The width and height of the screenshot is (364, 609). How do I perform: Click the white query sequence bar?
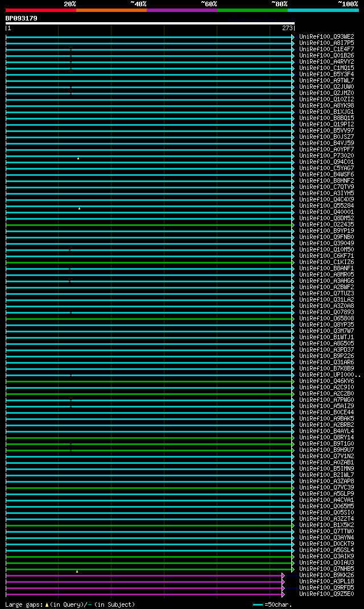[x=150, y=23]
